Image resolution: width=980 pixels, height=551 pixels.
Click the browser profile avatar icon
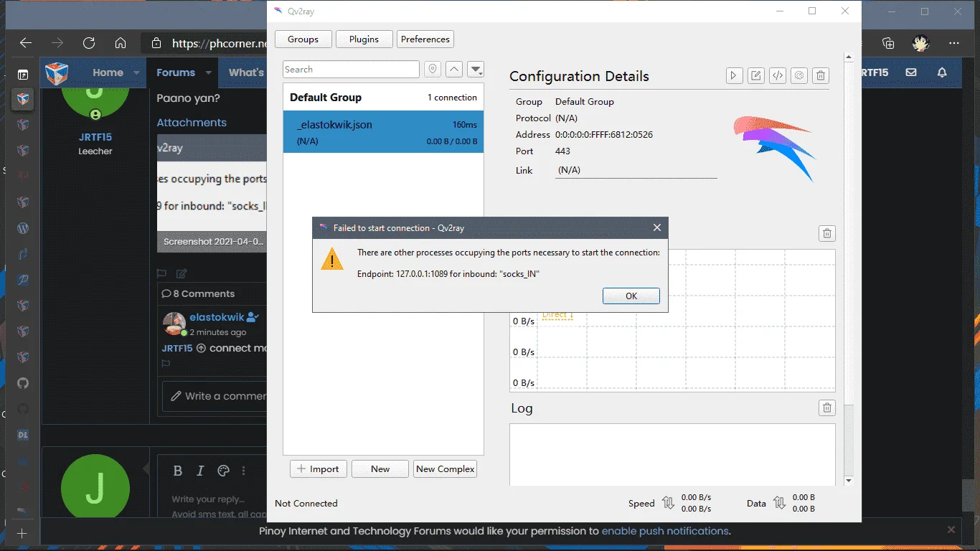921,43
